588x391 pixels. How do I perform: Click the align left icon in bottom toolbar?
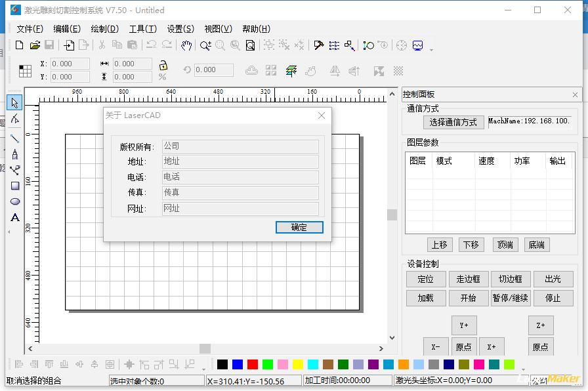point(19,364)
